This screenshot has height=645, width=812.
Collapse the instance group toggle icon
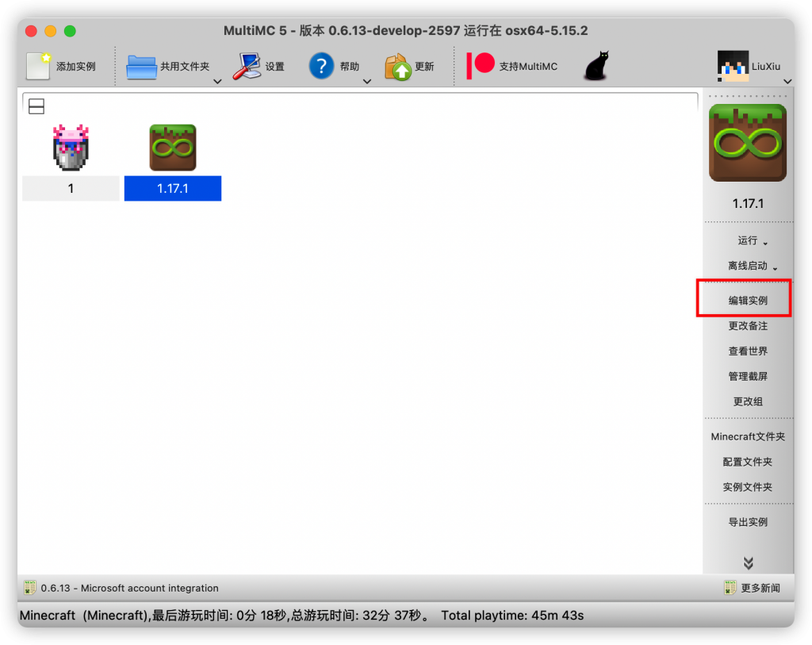36,106
